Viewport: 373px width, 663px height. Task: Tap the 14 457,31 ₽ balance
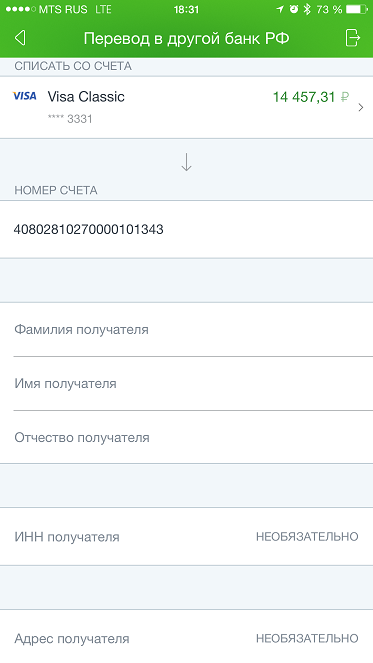311,97
